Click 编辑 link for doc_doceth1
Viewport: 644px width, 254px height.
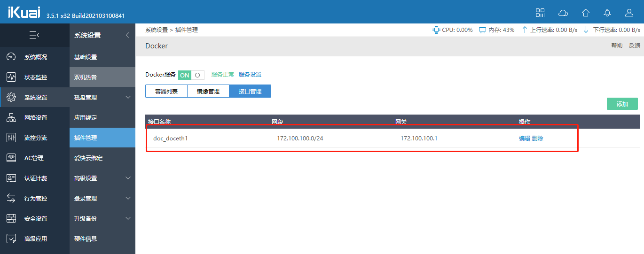(x=524, y=139)
